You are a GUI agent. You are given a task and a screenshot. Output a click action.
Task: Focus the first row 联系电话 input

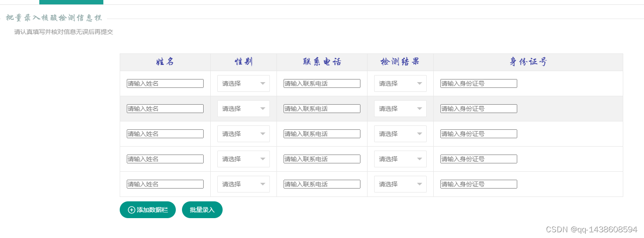pyautogui.click(x=322, y=83)
